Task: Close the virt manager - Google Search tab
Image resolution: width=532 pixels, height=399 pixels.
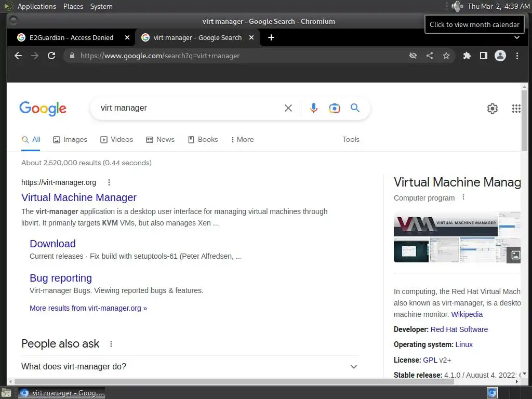Action: [x=251, y=37]
